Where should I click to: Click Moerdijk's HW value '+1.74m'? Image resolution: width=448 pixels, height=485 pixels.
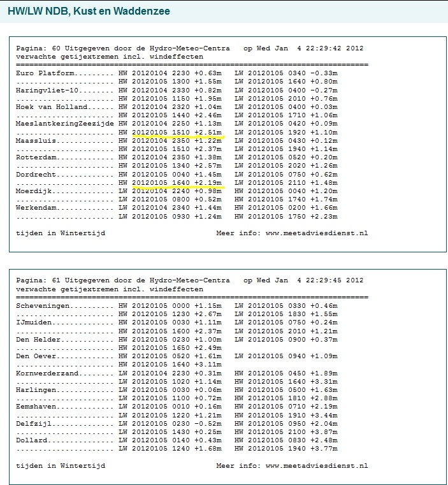pos(324,199)
